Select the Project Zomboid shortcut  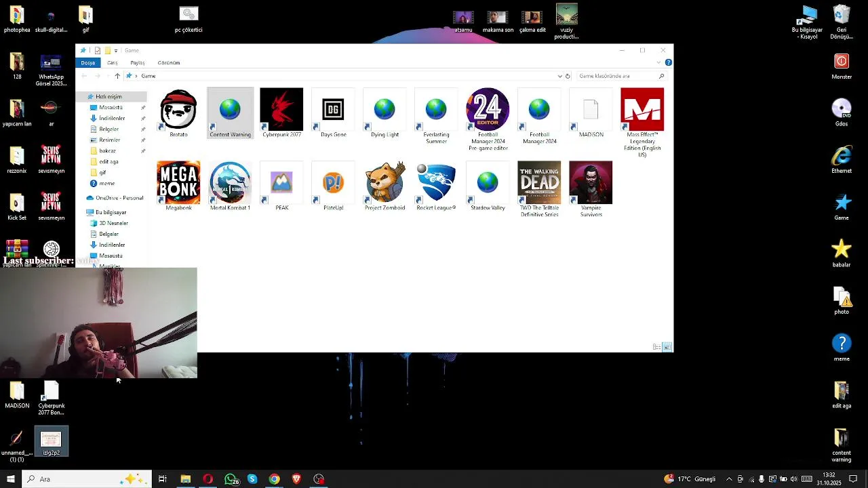point(384,186)
